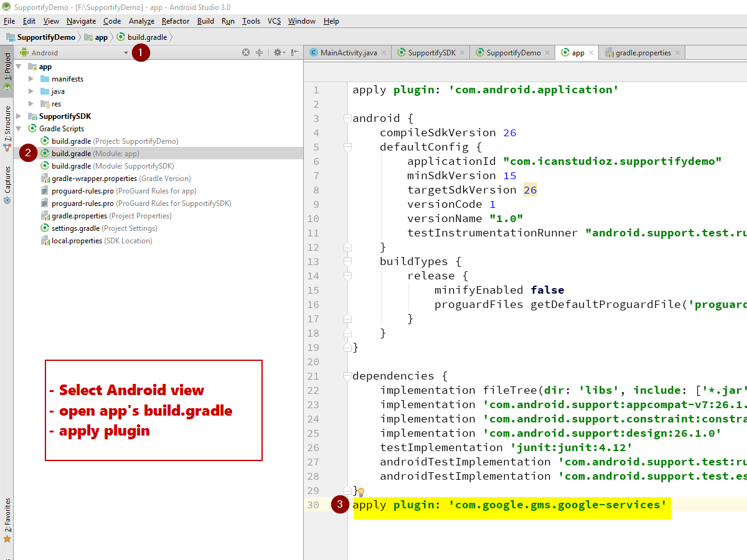Screen dimensions: 747x560
Task: Switch to the SupportifyDemo editor tab
Action: pyautogui.click(x=513, y=53)
